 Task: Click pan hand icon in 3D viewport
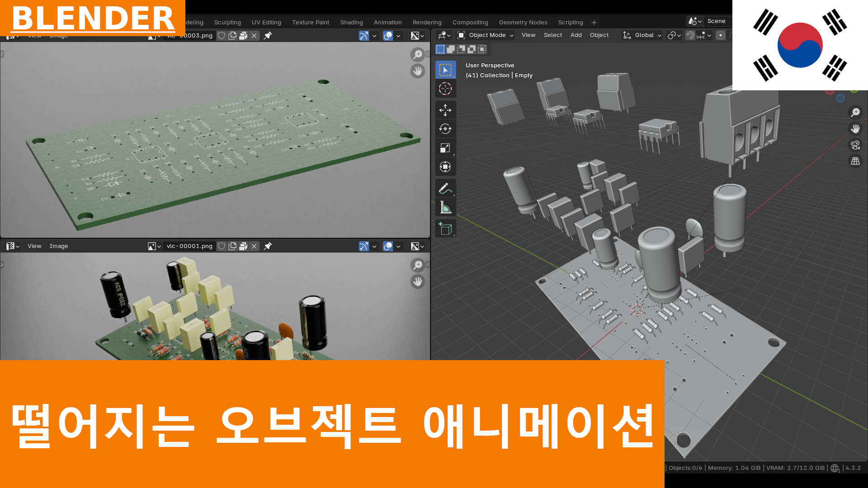(x=855, y=129)
